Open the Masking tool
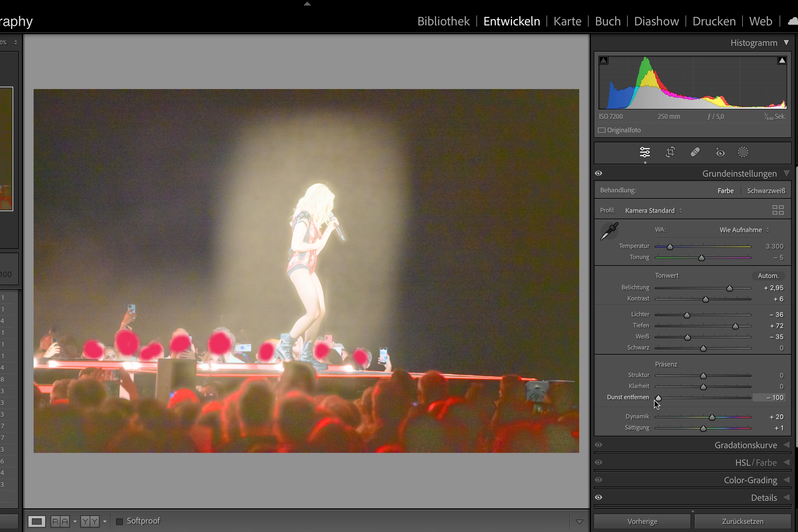 743,152
